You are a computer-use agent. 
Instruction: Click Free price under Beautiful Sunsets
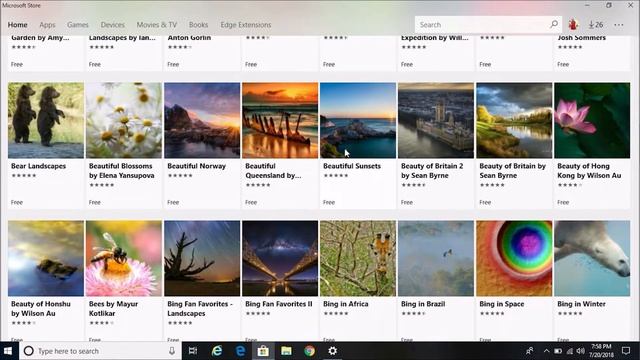329,202
